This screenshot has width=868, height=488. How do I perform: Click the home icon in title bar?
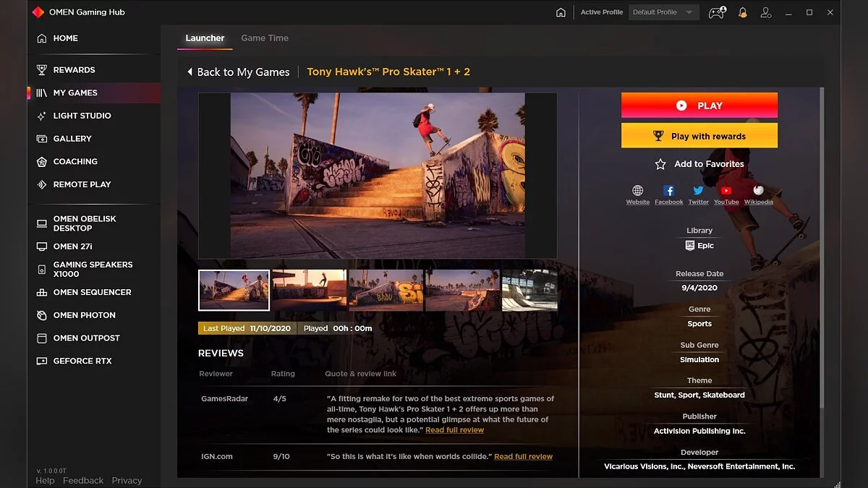561,12
